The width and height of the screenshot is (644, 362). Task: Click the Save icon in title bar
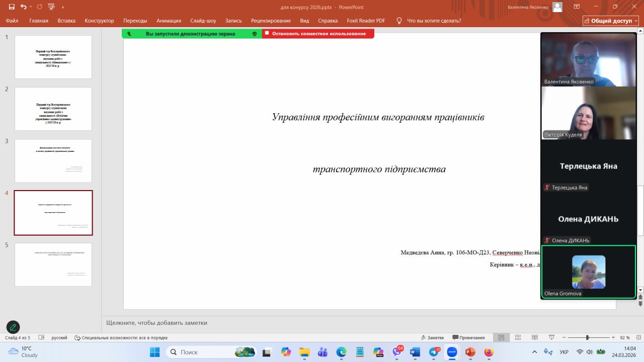click(12, 7)
